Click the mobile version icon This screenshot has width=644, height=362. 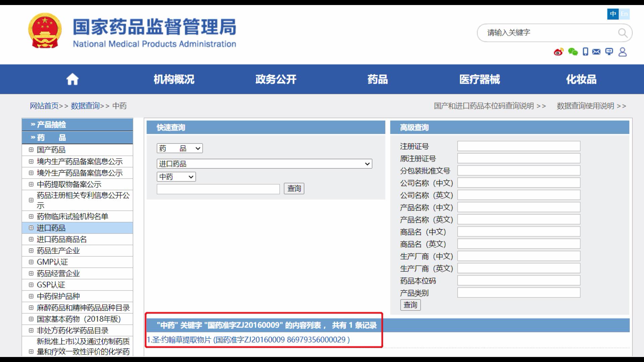585,52
